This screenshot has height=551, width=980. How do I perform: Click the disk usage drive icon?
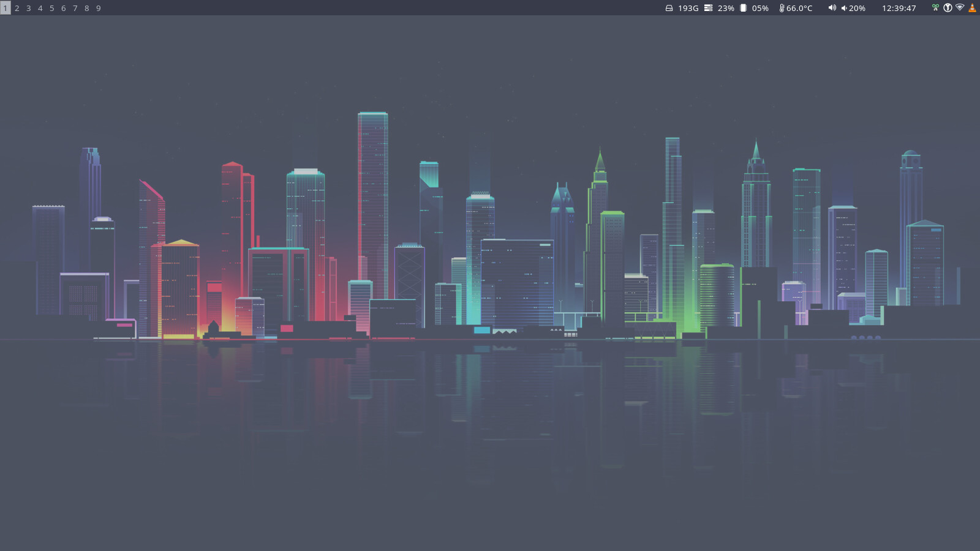tap(669, 8)
